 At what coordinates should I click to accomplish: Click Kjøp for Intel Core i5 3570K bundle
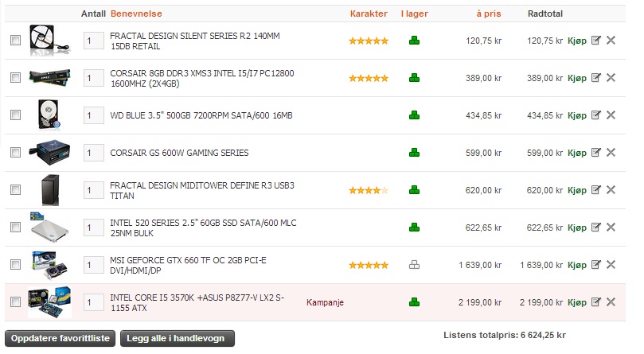pyautogui.click(x=576, y=302)
